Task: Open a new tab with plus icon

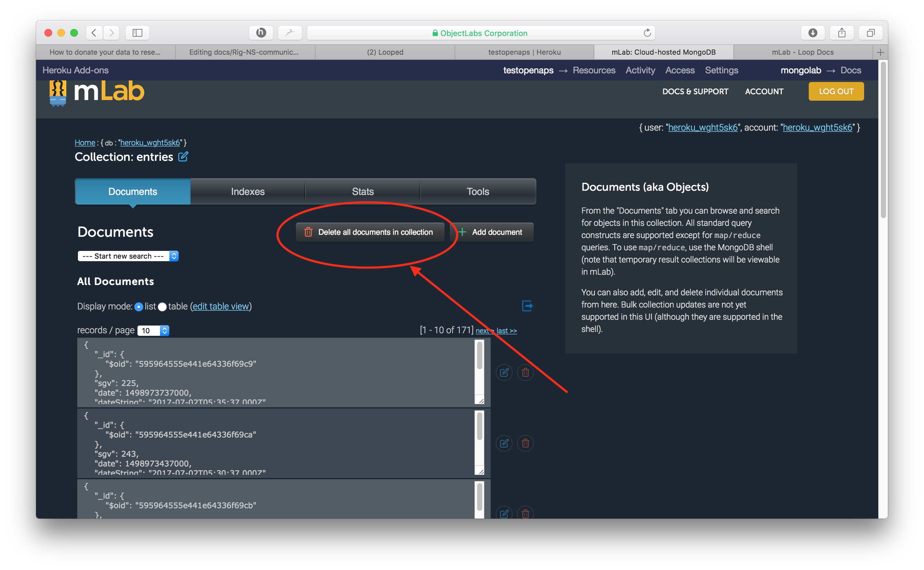Action: [880, 52]
